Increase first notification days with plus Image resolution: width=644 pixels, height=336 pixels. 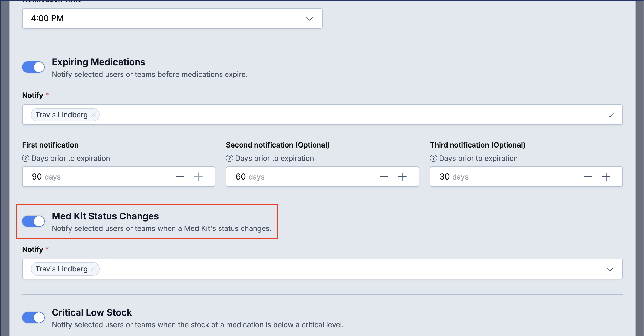(x=198, y=177)
